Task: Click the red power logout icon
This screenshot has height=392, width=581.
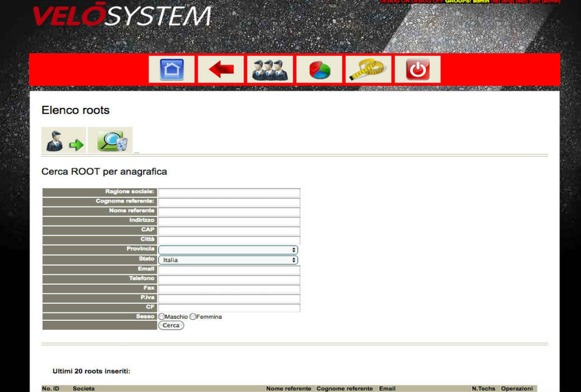Action: [x=417, y=69]
